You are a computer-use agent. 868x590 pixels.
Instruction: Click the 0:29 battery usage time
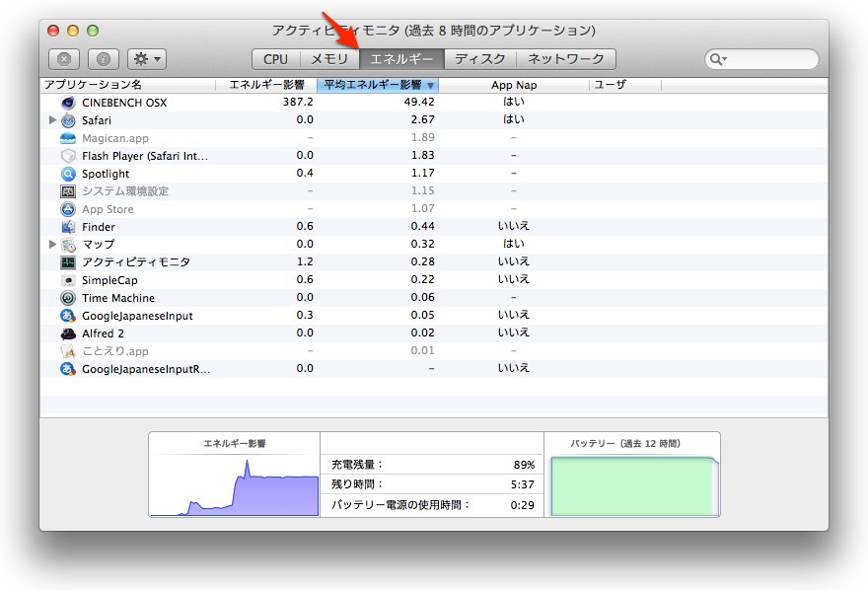click(523, 505)
